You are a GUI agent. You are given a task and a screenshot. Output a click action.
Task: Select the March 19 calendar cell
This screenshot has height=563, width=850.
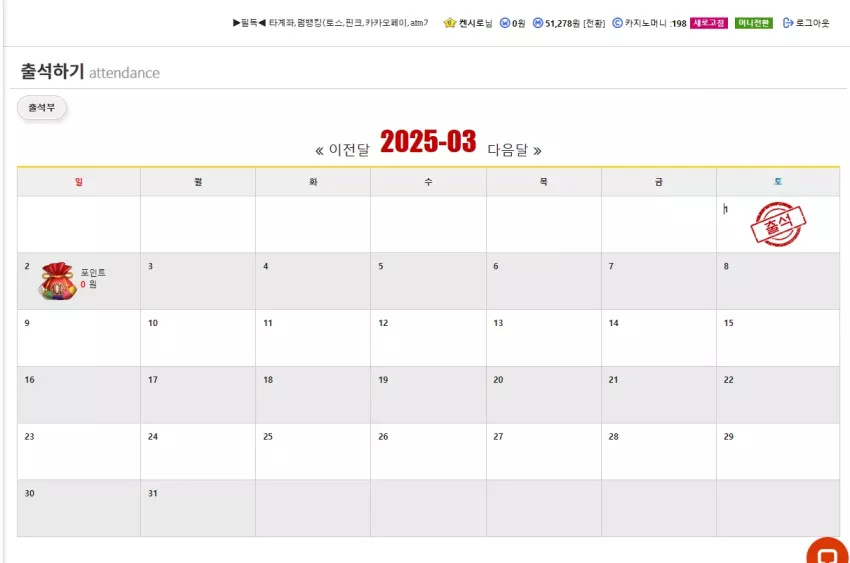pos(428,394)
